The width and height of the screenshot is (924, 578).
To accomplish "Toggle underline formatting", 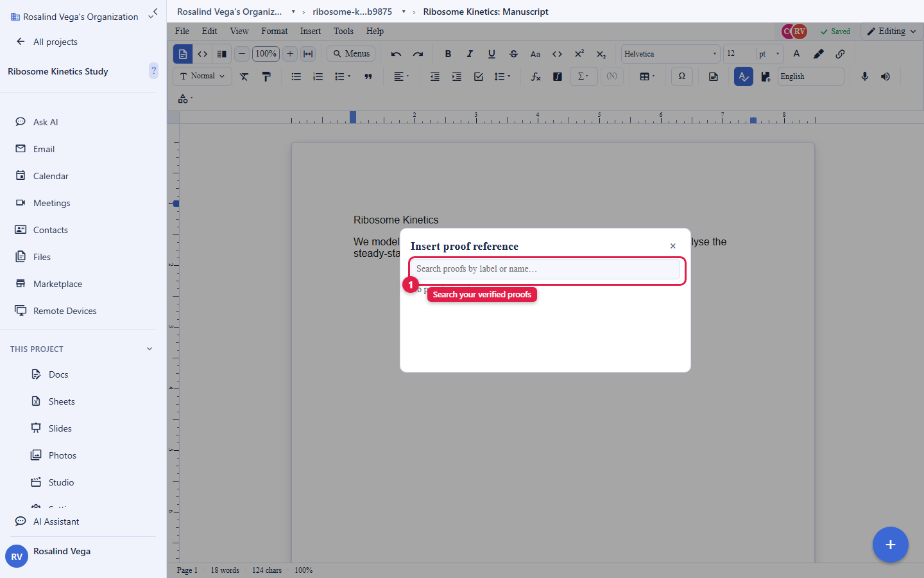I will click(x=492, y=54).
